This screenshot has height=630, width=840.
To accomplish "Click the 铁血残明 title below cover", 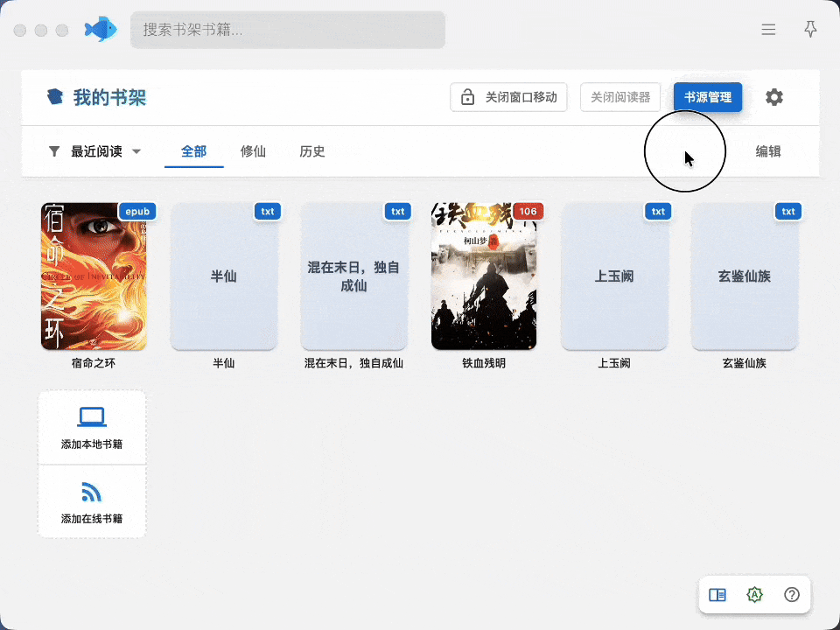I will point(484,363).
